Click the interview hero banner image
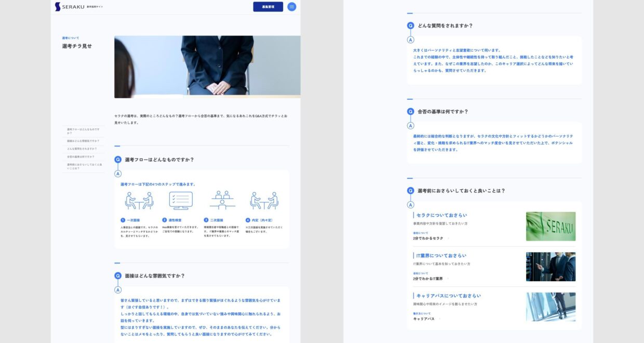644x343 pixels. coord(207,67)
